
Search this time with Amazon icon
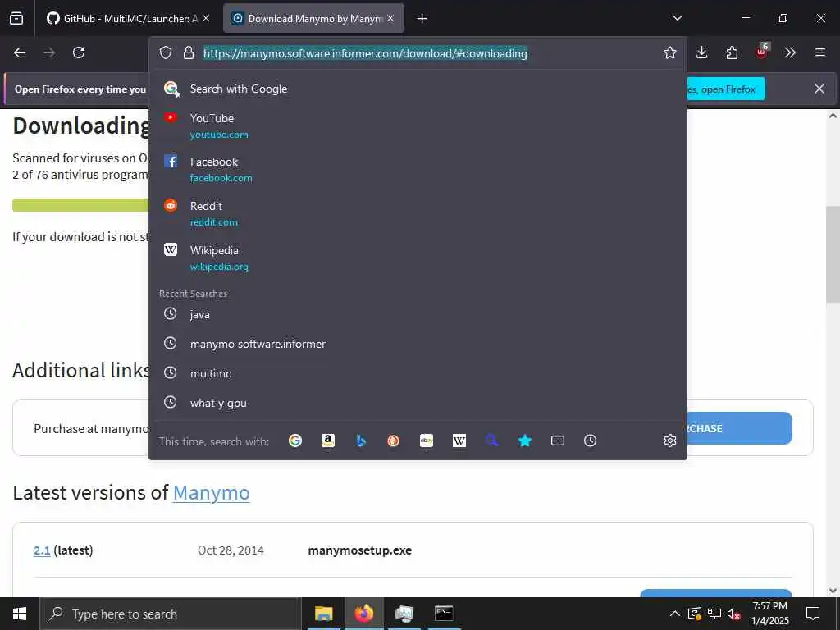[x=328, y=441]
